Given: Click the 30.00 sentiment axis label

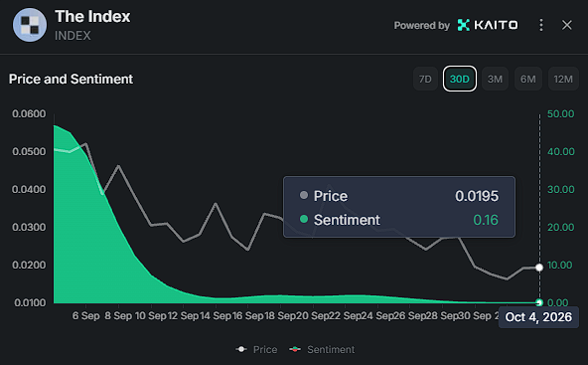Looking at the screenshot, I should [560, 189].
